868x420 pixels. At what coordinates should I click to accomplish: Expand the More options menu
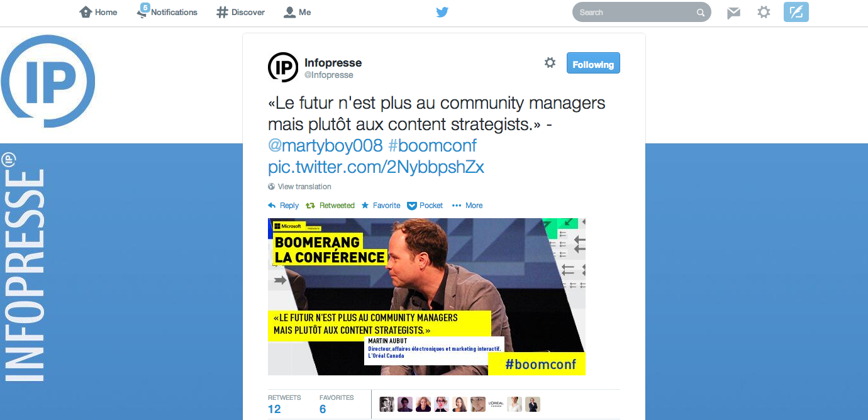point(467,206)
